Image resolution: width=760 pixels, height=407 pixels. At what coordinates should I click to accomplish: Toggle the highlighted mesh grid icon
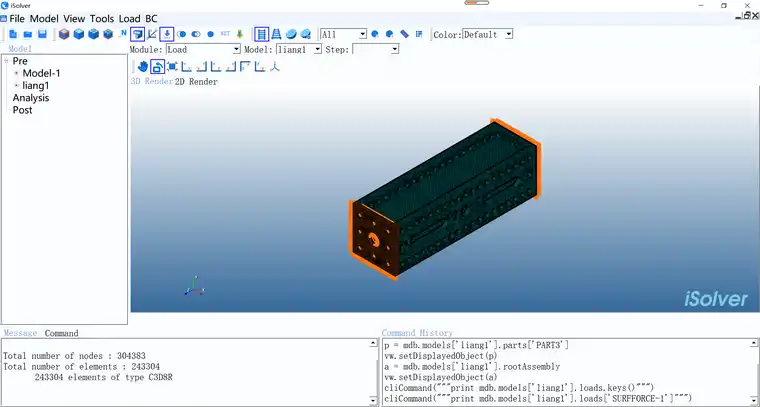pyautogui.click(x=262, y=34)
